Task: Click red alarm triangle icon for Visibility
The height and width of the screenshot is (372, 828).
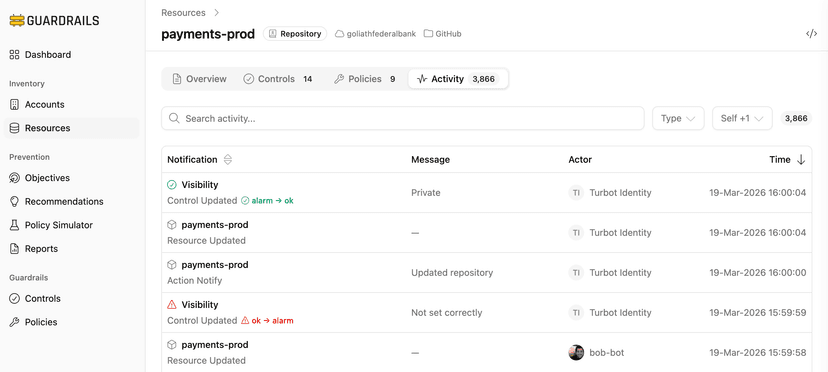Action: [172, 305]
